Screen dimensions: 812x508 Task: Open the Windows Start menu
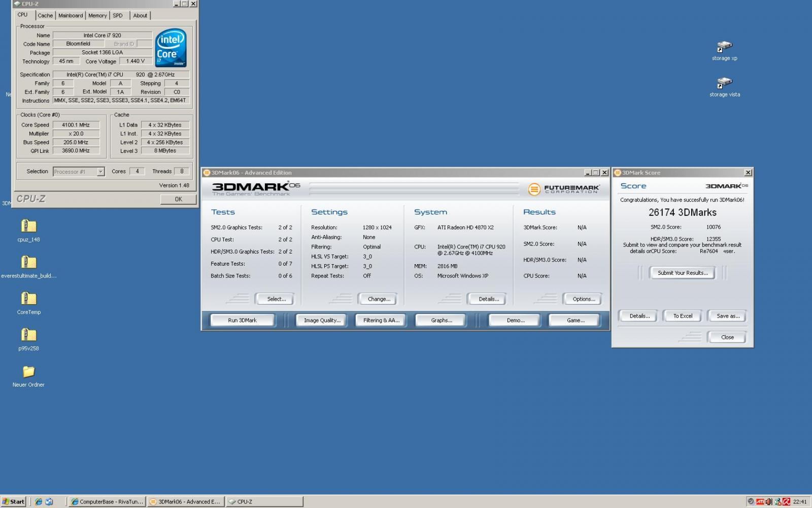click(x=14, y=501)
